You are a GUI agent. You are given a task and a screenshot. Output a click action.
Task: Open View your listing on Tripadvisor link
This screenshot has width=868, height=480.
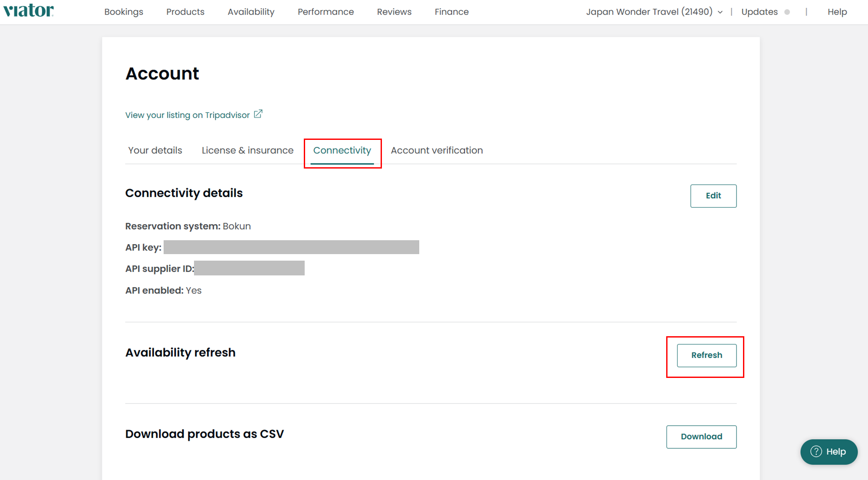click(187, 115)
